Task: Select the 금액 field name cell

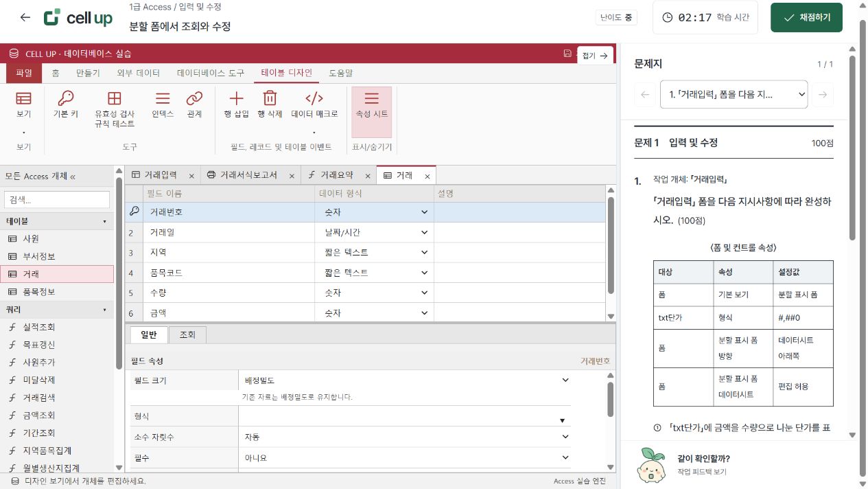Action: 231,312
